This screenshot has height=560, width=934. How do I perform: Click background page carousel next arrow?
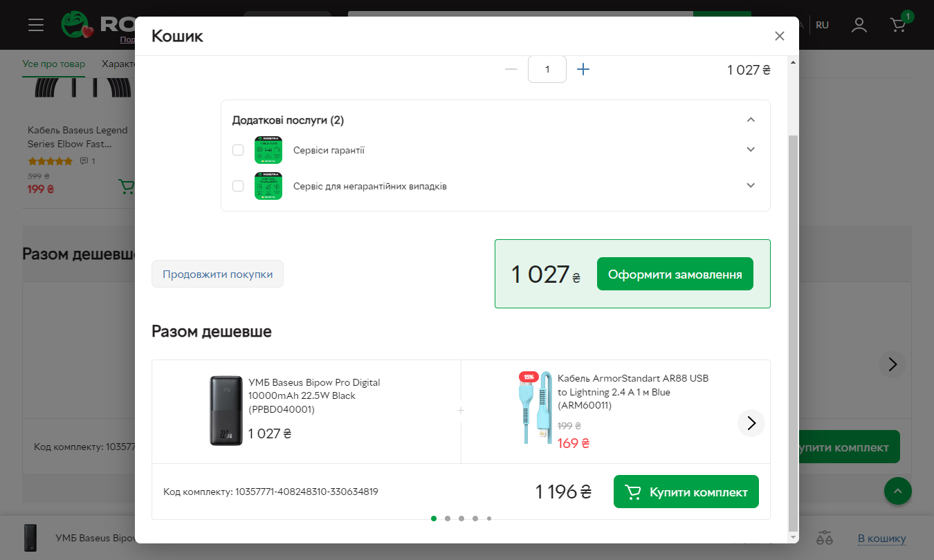pyautogui.click(x=892, y=364)
